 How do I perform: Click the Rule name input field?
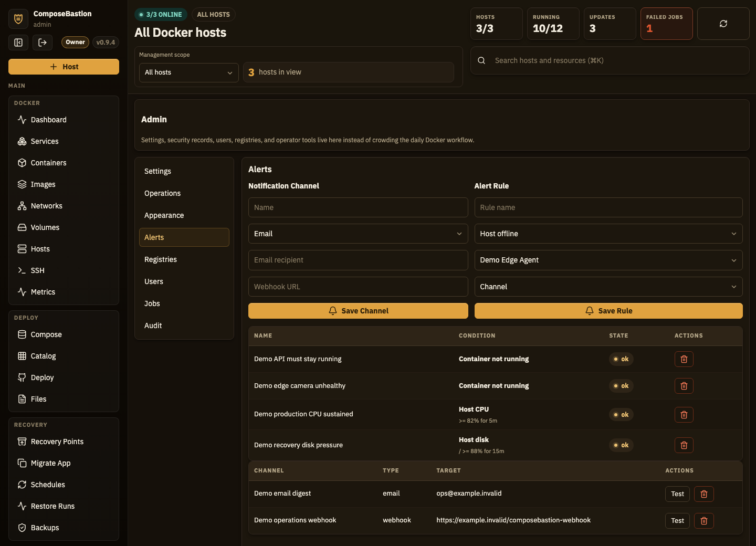click(x=608, y=207)
